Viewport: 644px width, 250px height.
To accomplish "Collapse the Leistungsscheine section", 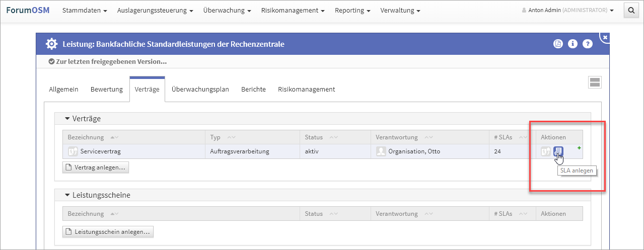I will pyautogui.click(x=67, y=195).
